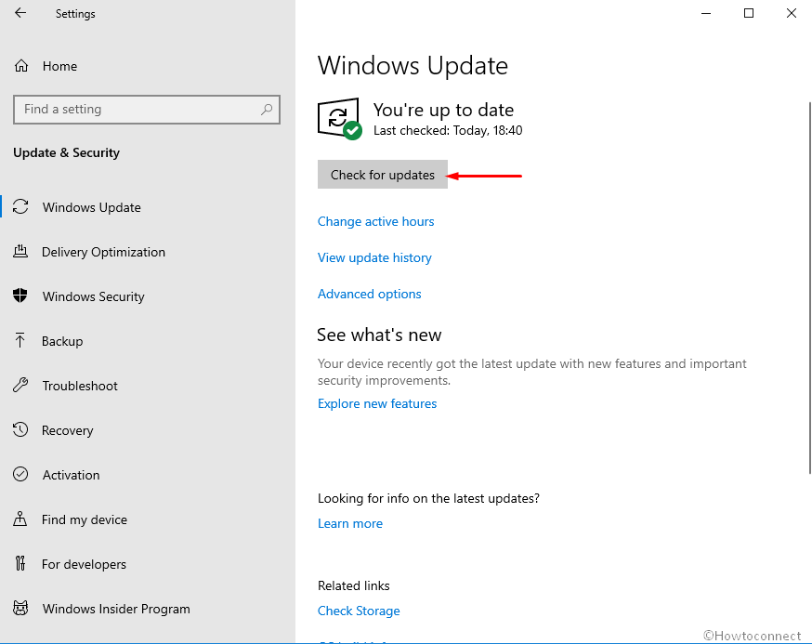The width and height of the screenshot is (812, 644).
Task: Go to Windows Security section
Action: click(93, 296)
